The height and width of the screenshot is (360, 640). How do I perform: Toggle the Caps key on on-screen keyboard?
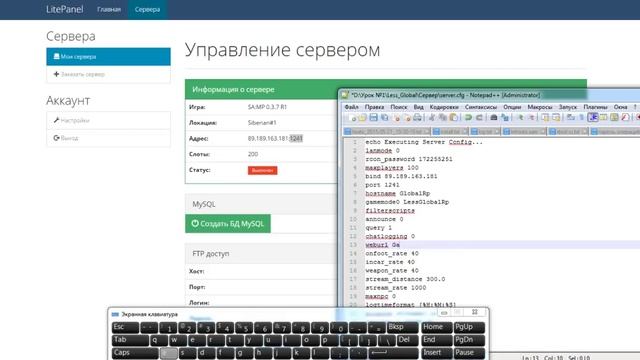(135, 353)
